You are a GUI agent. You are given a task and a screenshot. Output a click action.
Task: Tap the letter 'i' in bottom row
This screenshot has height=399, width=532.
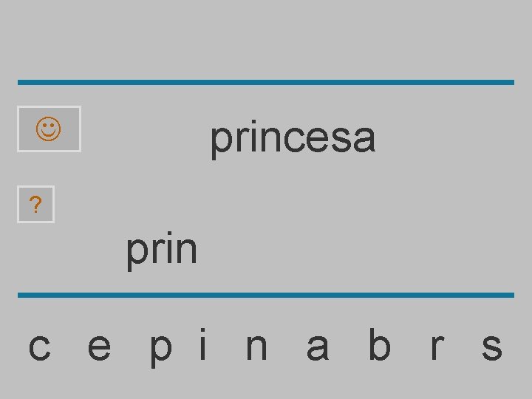203,344
